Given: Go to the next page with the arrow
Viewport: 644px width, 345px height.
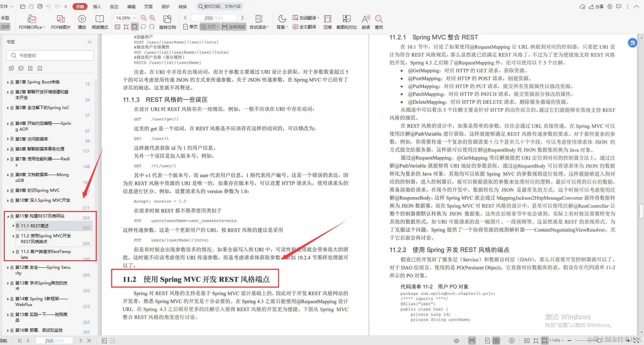Looking at the screenshot, I should coord(242,17).
